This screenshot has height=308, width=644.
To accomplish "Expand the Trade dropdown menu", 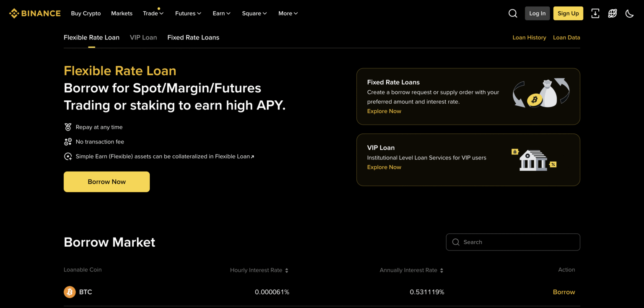I will pos(153,13).
